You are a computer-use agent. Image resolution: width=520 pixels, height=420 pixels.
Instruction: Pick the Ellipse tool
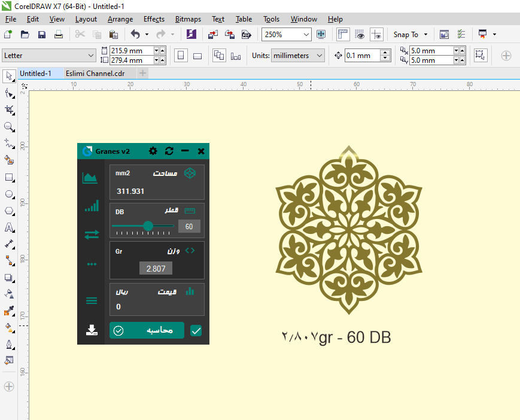(9, 194)
